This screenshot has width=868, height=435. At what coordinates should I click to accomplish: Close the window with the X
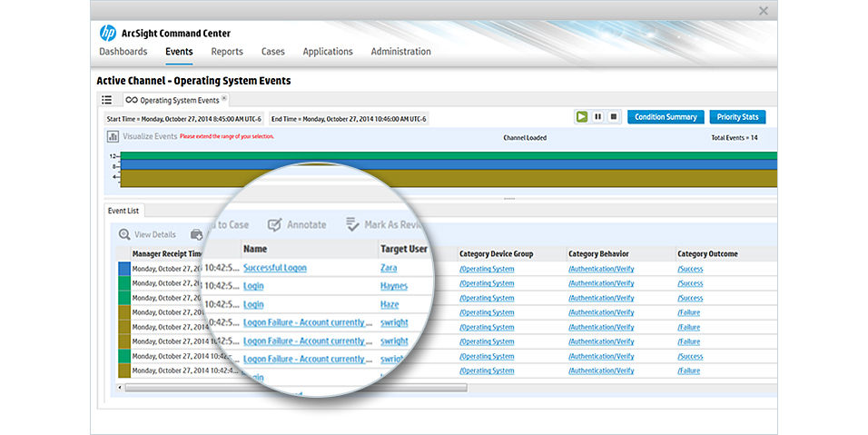click(x=763, y=11)
